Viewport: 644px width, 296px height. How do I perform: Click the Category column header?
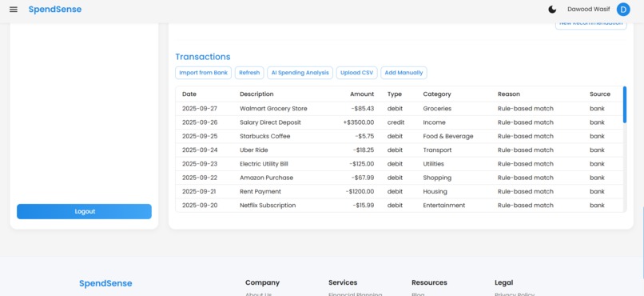pos(437,94)
